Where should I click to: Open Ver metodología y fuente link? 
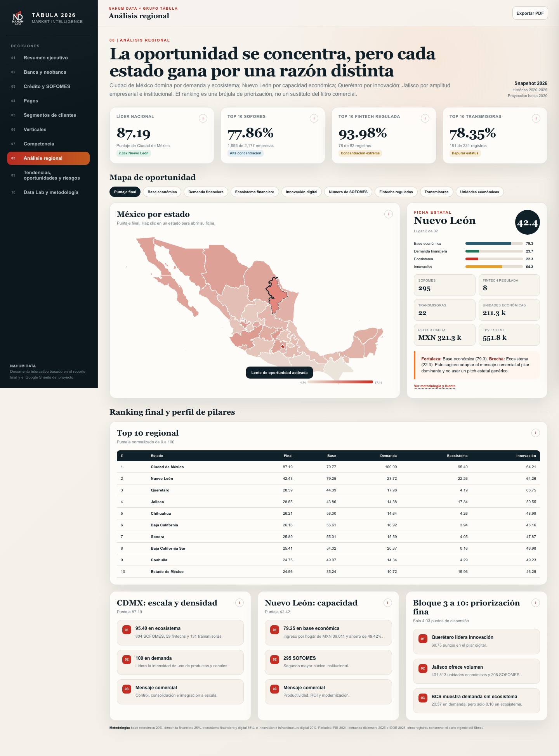[434, 386]
